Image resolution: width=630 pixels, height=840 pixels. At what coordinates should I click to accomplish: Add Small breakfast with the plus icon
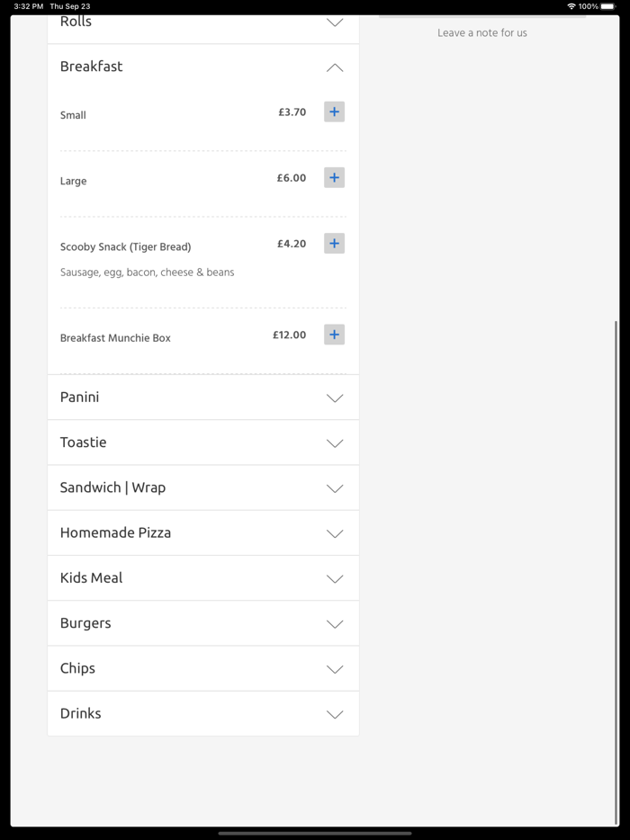tap(334, 112)
